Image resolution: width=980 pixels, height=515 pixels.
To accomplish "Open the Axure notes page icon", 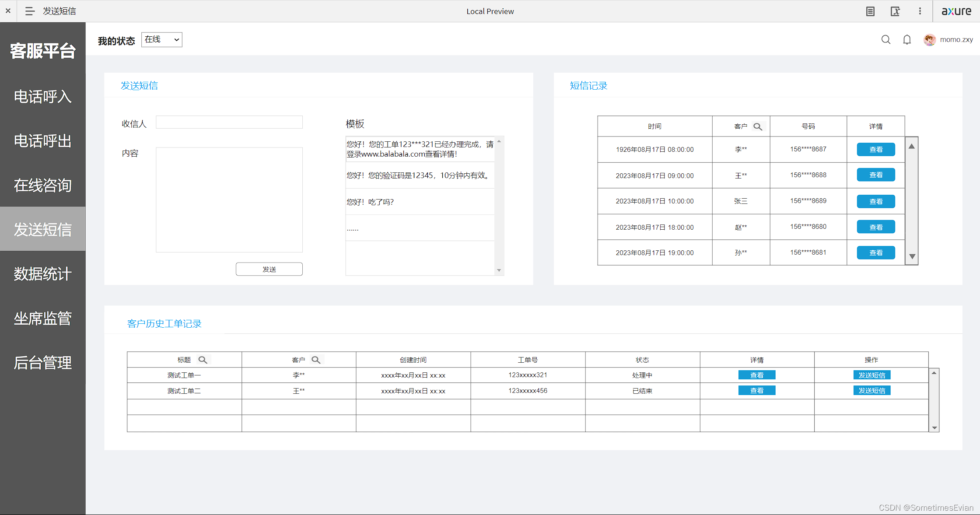I will click(x=870, y=11).
